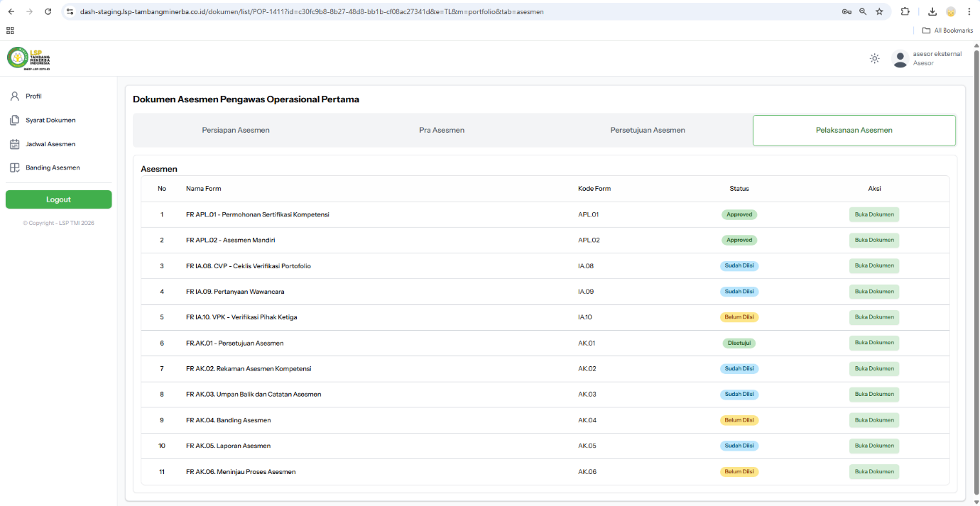Click the Belum Diisi badge for AK.04
Image resolution: width=980 pixels, height=506 pixels.
(x=739, y=420)
